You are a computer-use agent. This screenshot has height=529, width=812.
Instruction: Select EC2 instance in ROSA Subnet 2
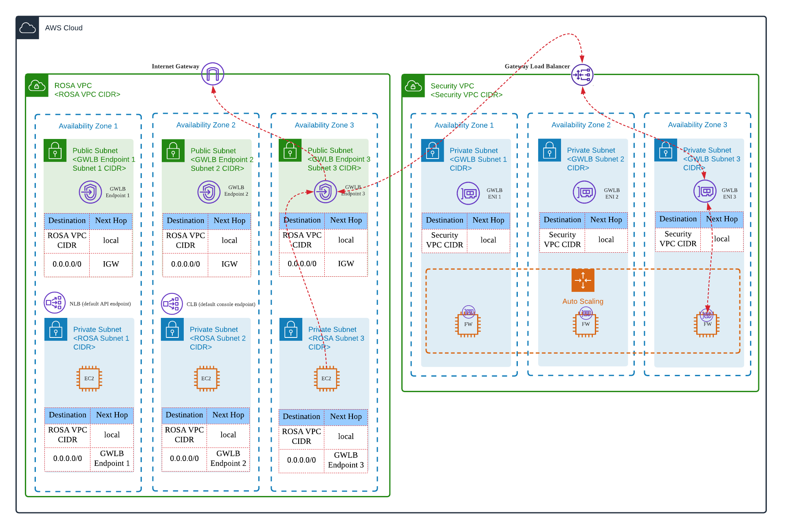pyautogui.click(x=206, y=379)
